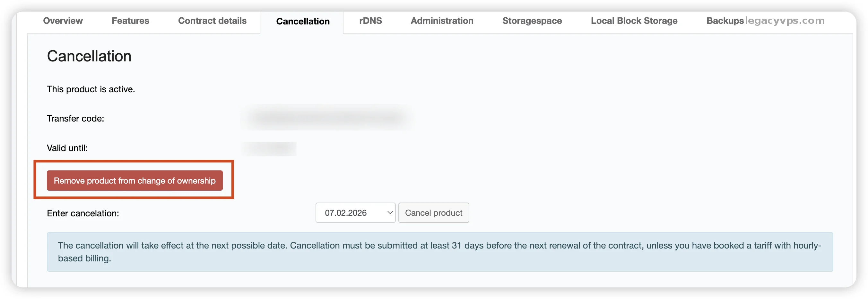Click the 'Transfer code:' label
This screenshot has height=299, width=868.
[x=75, y=118]
